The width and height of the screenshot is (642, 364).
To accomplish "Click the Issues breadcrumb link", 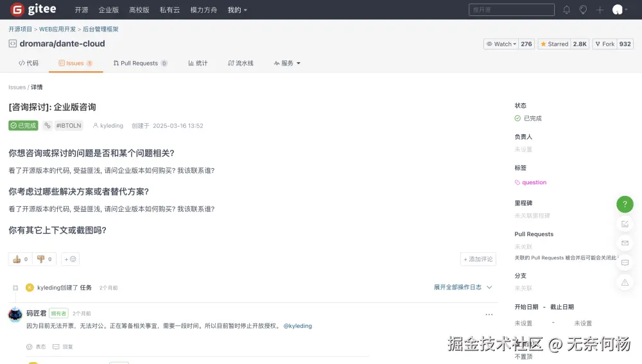I will 17,87.
